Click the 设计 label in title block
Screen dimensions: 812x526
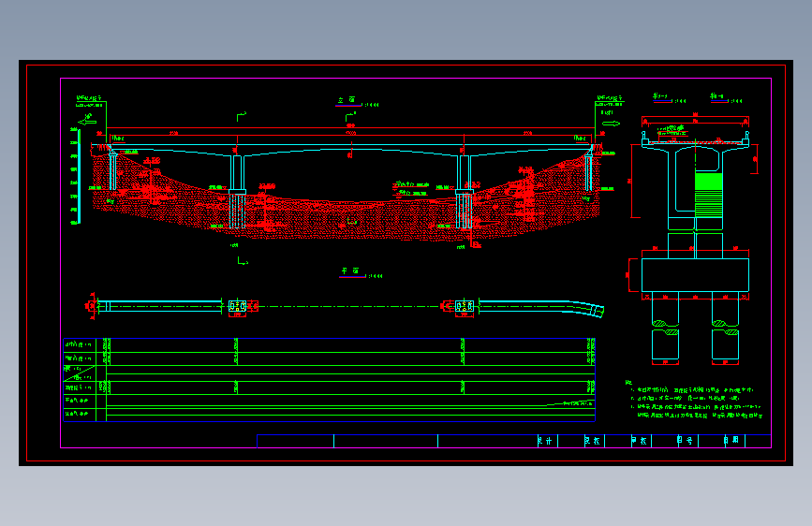point(545,441)
